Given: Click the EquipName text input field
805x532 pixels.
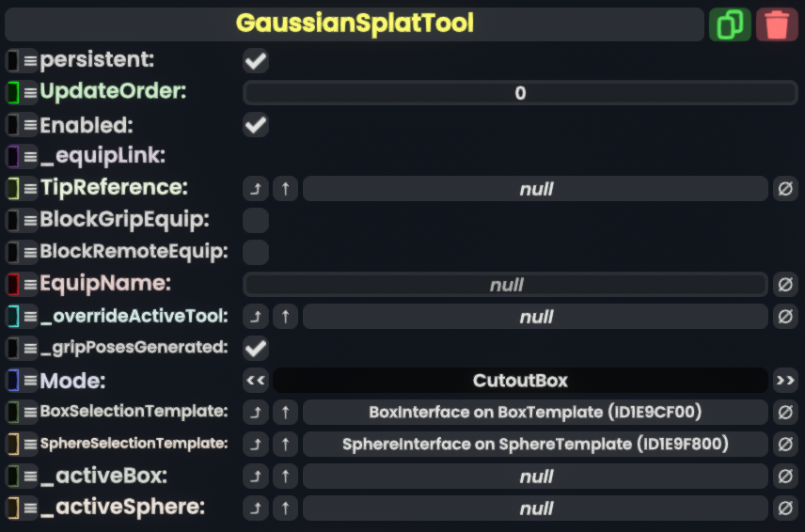Looking at the screenshot, I should point(506,285).
